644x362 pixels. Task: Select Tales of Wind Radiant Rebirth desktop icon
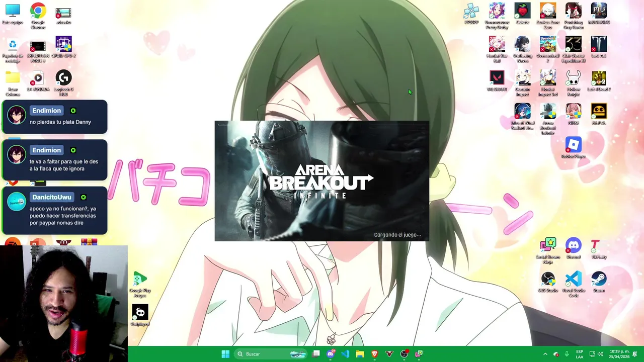522,117
